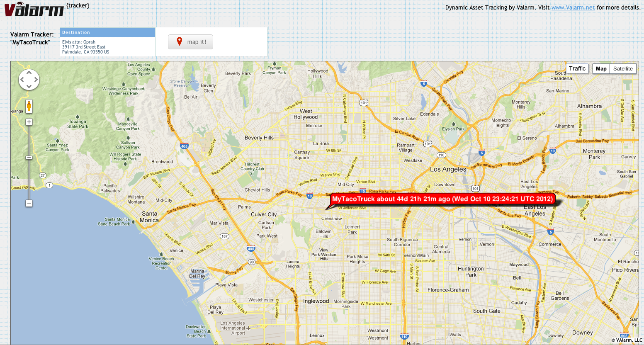Click the Street View pegman icon
This screenshot has width=644, height=345.
coord(29,106)
